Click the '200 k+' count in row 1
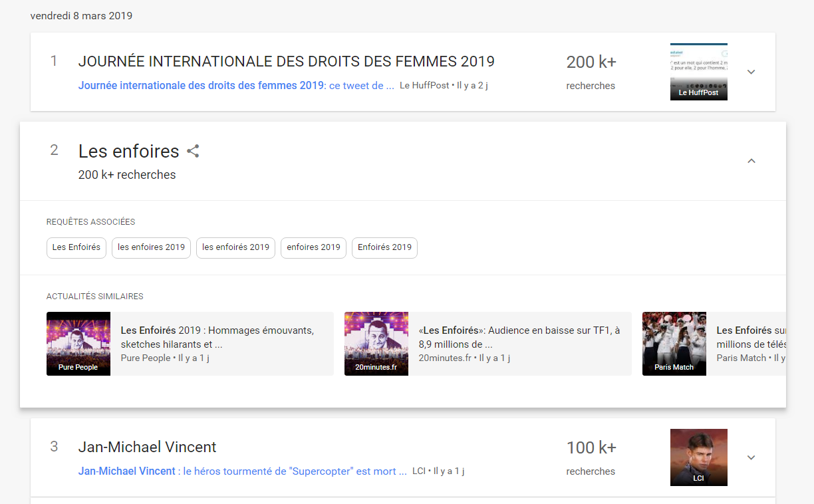This screenshot has height=504, width=814. pos(591,62)
